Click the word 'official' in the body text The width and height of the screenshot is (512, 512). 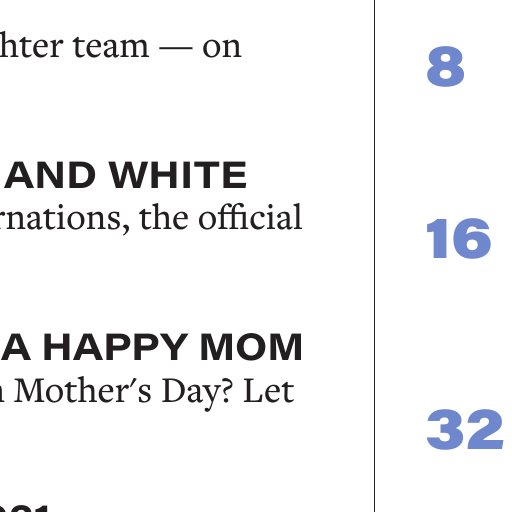click(x=250, y=217)
